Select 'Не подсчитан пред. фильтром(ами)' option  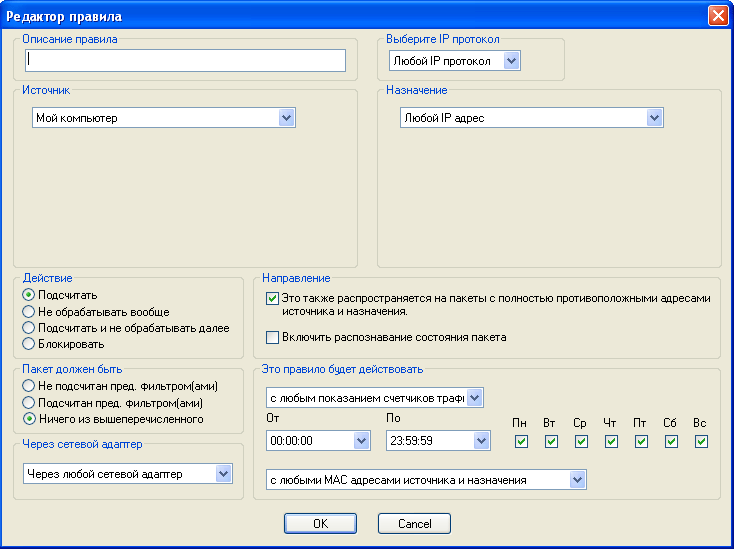point(29,386)
